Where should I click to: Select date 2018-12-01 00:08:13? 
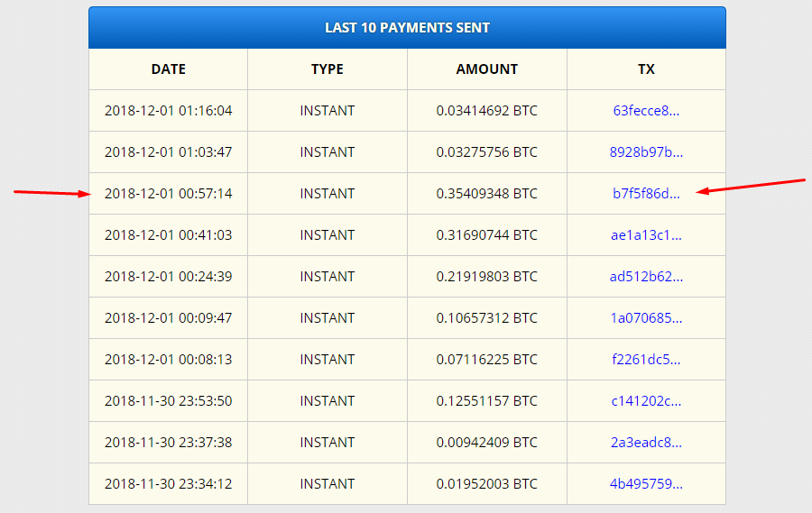click(169, 359)
